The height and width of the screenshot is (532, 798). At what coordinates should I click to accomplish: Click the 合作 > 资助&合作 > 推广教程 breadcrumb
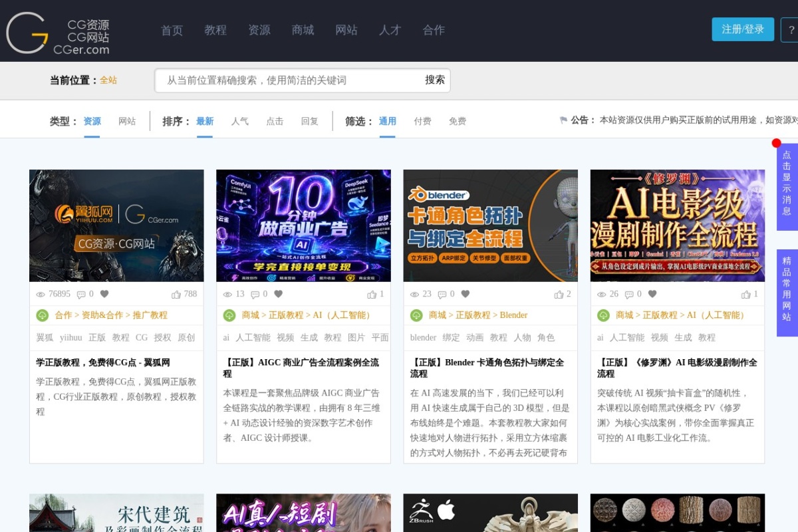click(111, 315)
